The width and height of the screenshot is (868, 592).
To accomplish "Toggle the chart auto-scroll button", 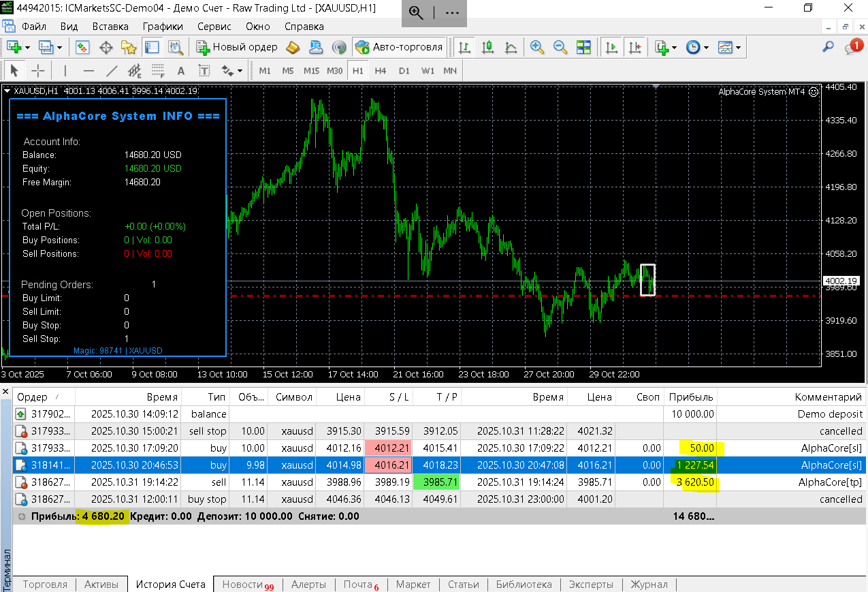I will (612, 48).
